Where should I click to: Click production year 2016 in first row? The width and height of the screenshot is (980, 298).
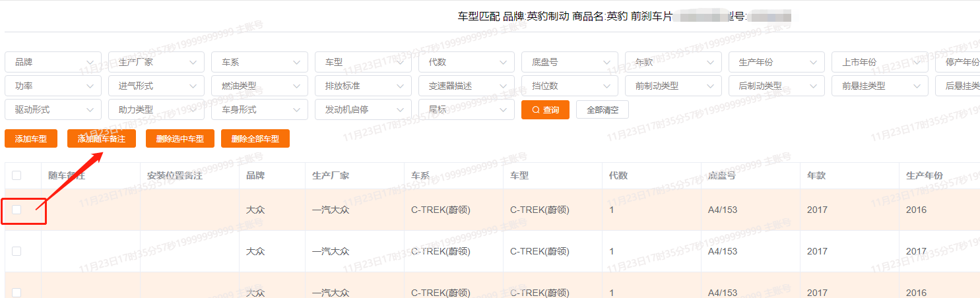[916, 210]
